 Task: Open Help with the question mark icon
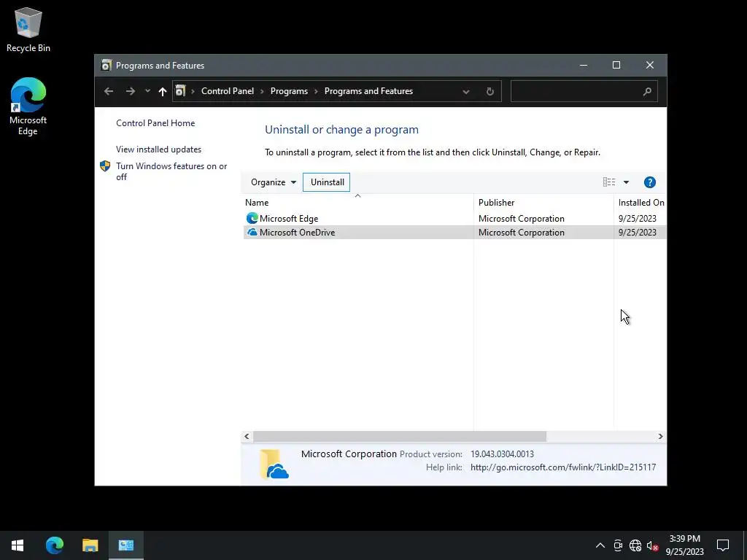[650, 182]
